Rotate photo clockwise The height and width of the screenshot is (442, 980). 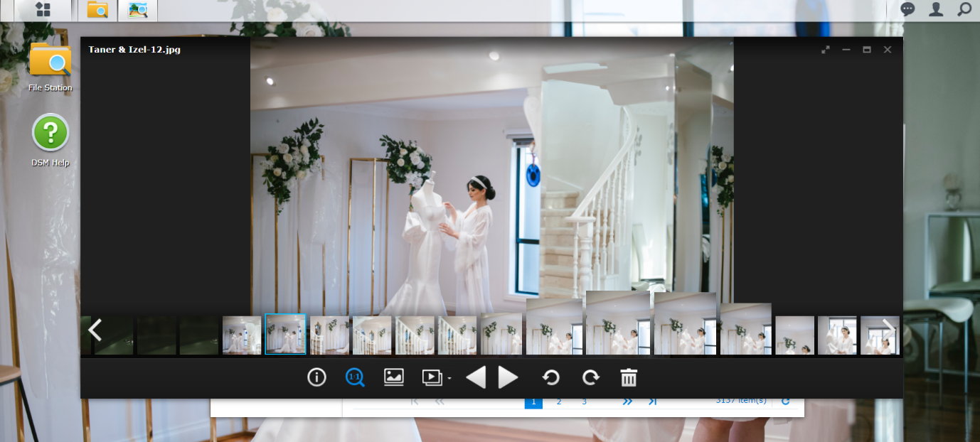590,377
